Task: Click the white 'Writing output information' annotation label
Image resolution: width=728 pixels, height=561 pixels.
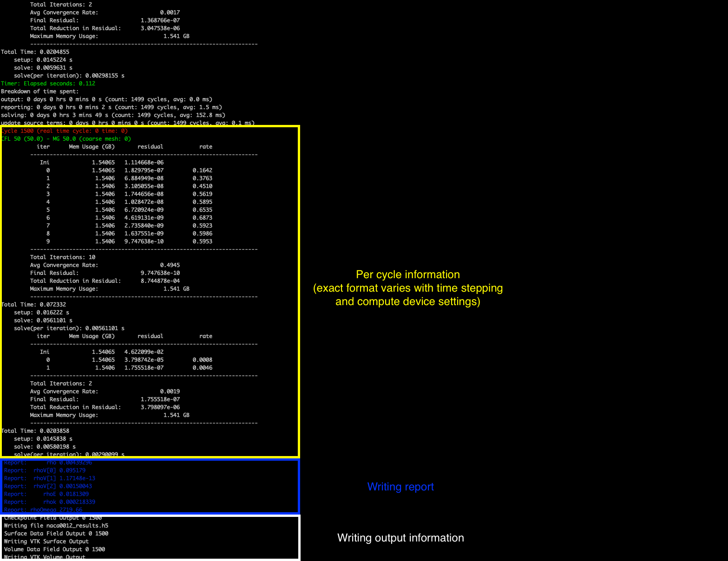Action: click(x=400, y=538)
